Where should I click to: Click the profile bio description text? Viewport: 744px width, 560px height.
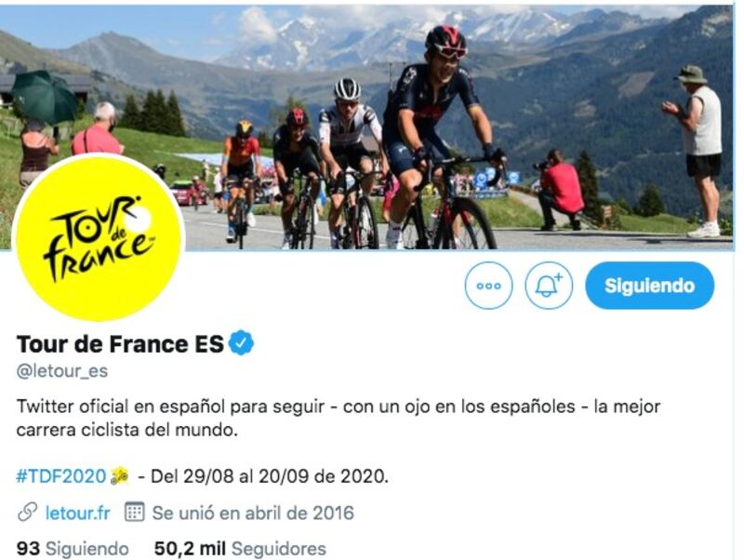pyautogui.click(x=339, y=418)
